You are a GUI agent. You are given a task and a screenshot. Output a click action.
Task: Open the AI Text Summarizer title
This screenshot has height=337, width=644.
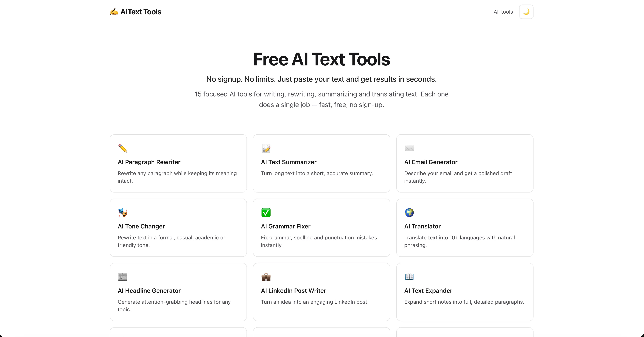289,162
